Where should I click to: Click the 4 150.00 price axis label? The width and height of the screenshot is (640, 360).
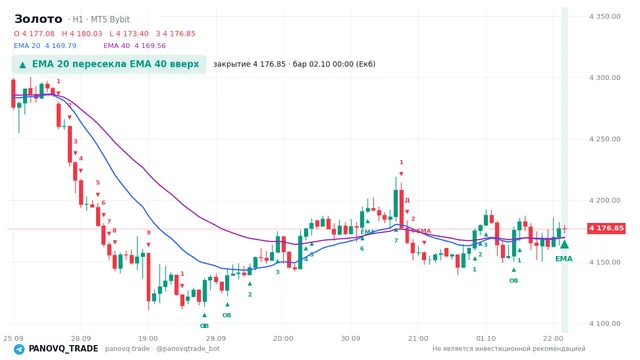604,262
